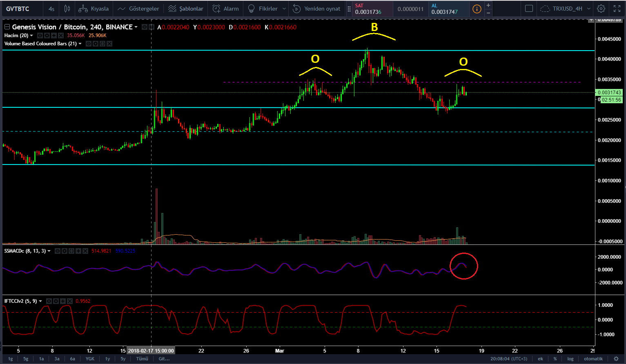Expand SSMACDc (8, 13, 3) dropdown
This screenshot has height=364, width=626.
coord(49,251)
